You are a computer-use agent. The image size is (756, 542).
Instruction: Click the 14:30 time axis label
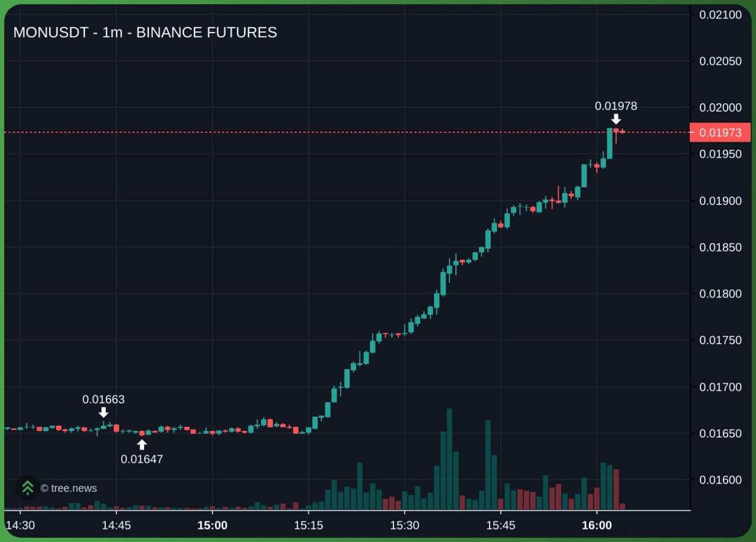(20, 525)
